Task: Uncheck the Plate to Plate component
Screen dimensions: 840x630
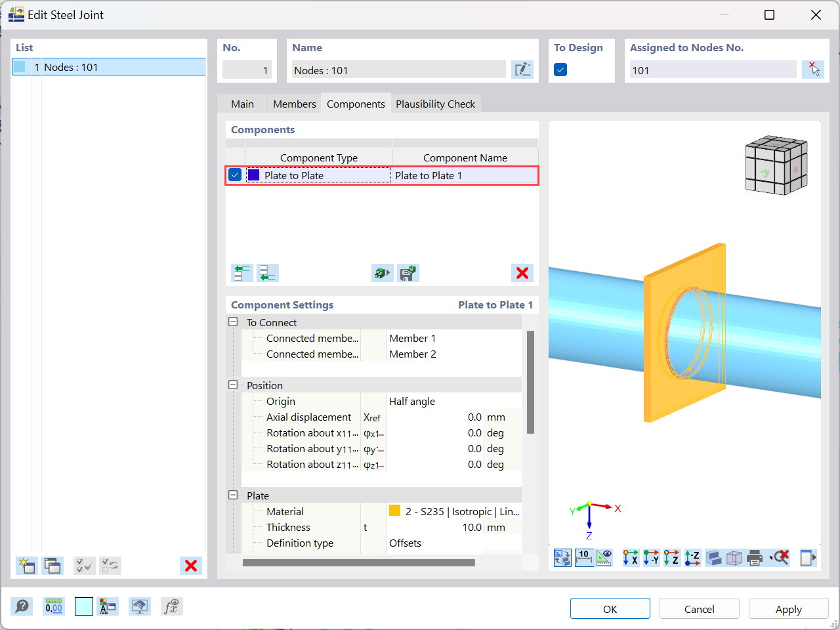Action: pyautogui.click(x=234, y=175)
